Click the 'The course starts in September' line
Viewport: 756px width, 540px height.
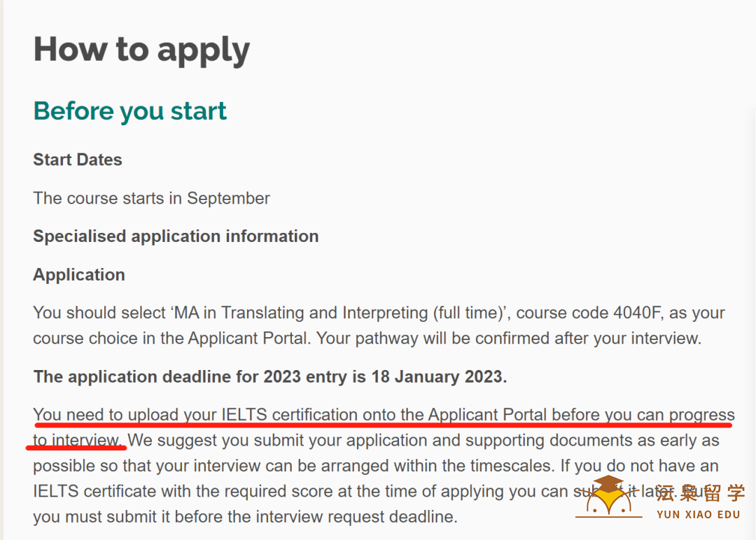click(x=151, y=199)
